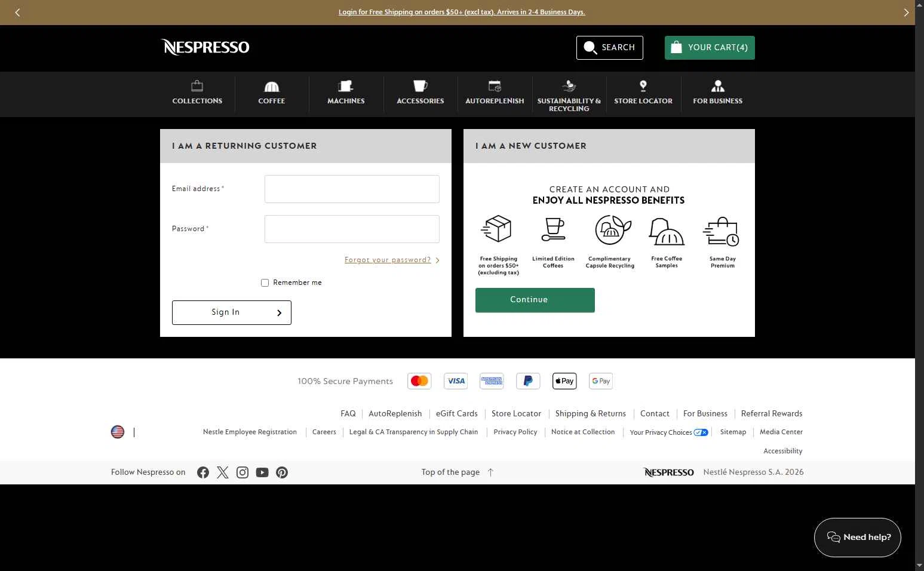Visit Nespresso Facebook page
This screenshot has height=571, width=924.
click(x=203, y=472)
